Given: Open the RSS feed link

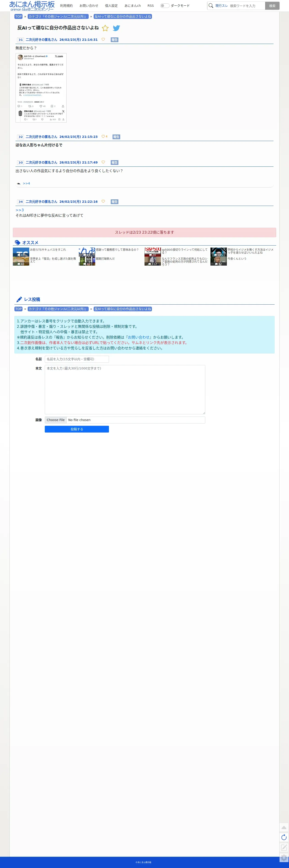Looking at the screenshot, I should 151,6.
